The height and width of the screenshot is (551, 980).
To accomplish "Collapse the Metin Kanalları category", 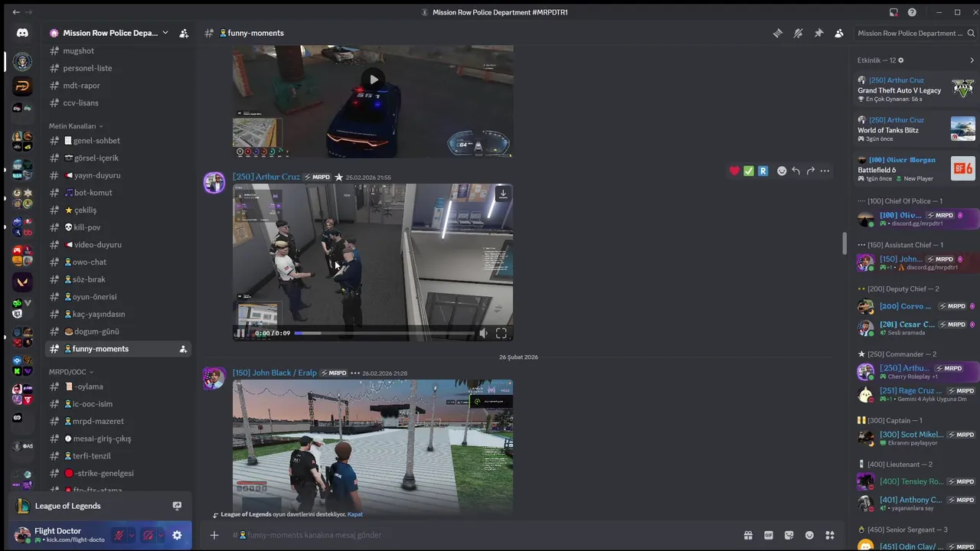I will coord(76,126).
